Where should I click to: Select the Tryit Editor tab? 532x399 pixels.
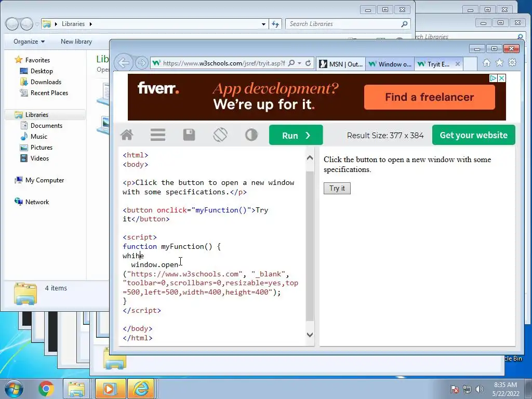pyautogui.click(x=434, y=64)
